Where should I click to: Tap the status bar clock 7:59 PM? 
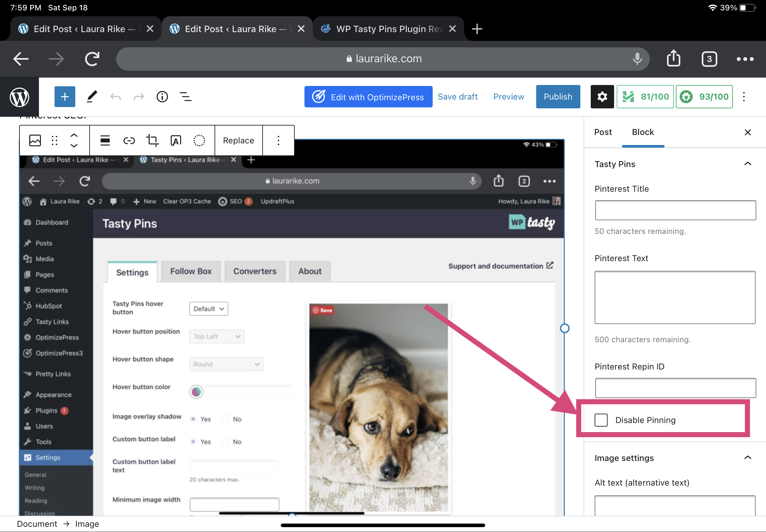click(26, 7)
